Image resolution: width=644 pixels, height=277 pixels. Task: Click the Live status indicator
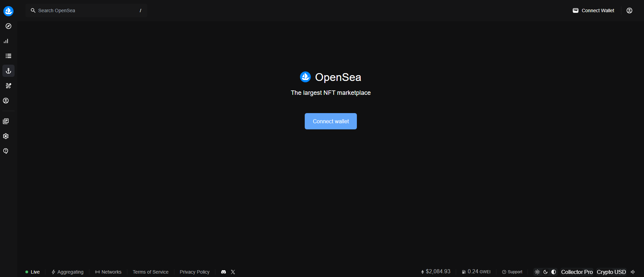33,272
